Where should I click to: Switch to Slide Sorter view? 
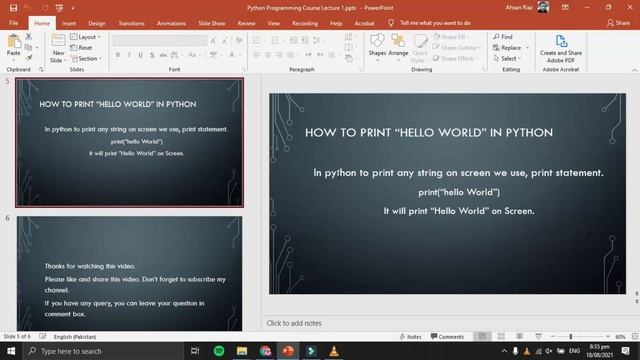(x=501, y=336)
